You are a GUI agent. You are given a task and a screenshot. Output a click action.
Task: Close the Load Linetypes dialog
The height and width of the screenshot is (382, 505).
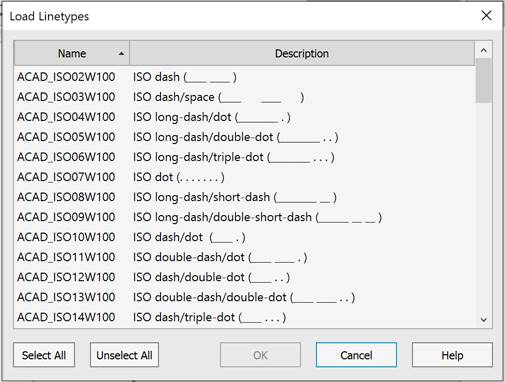pyautogui.click(x=486, y=15)
